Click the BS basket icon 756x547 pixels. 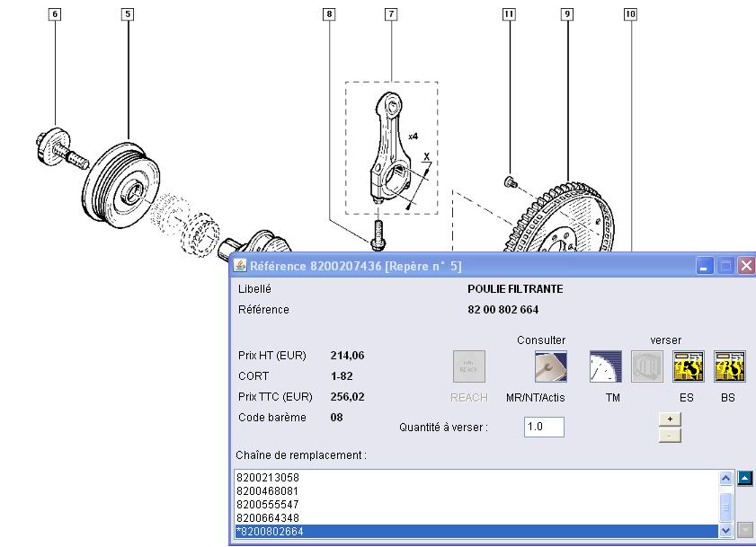coord(728,367)
